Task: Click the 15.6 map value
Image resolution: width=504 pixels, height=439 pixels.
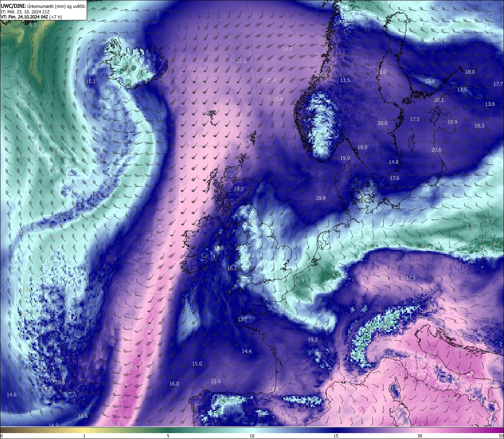Action: [x=96, y=196]
